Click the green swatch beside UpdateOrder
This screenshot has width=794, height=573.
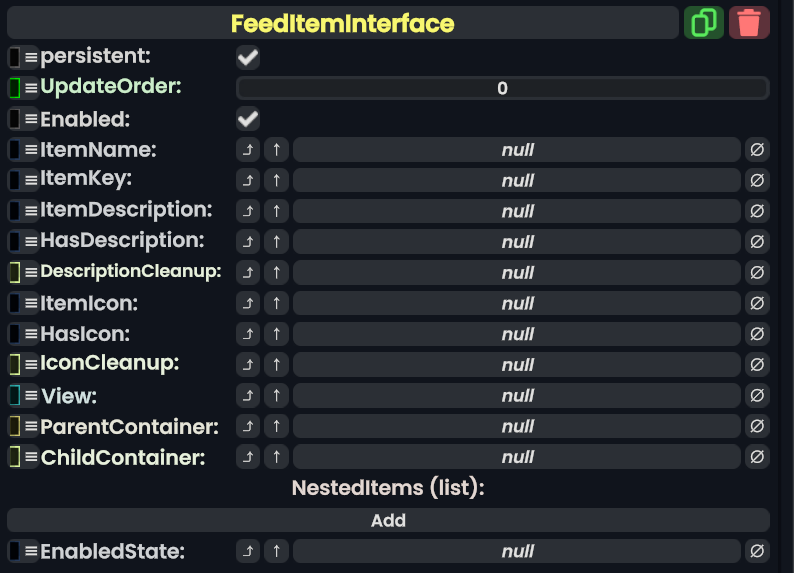[x=15, y=88]
